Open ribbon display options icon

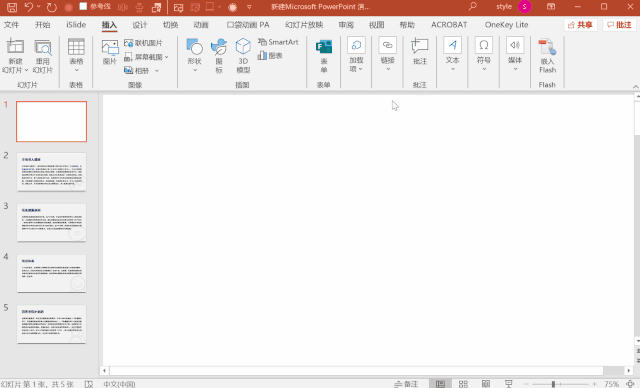tap(551, 7)
